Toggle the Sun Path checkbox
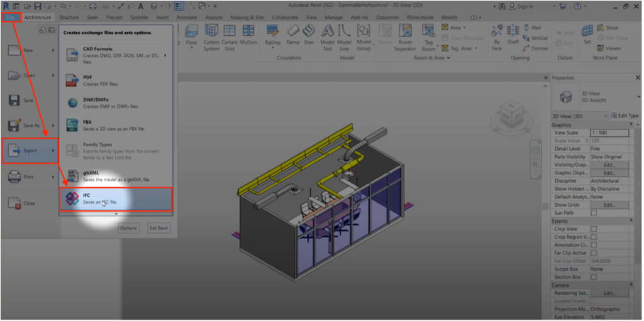Image resolution: width=644 pixels, height=321 pixels. tap(594, 213)
